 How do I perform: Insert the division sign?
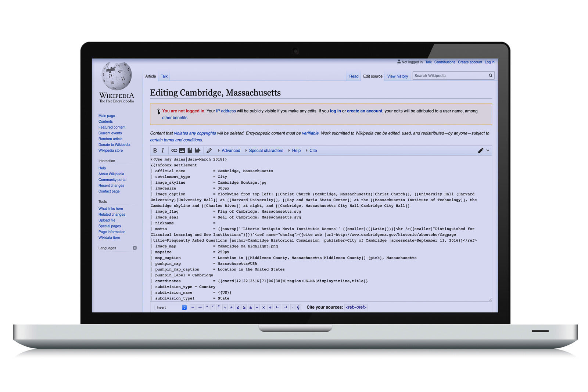[x=270, y=308]
